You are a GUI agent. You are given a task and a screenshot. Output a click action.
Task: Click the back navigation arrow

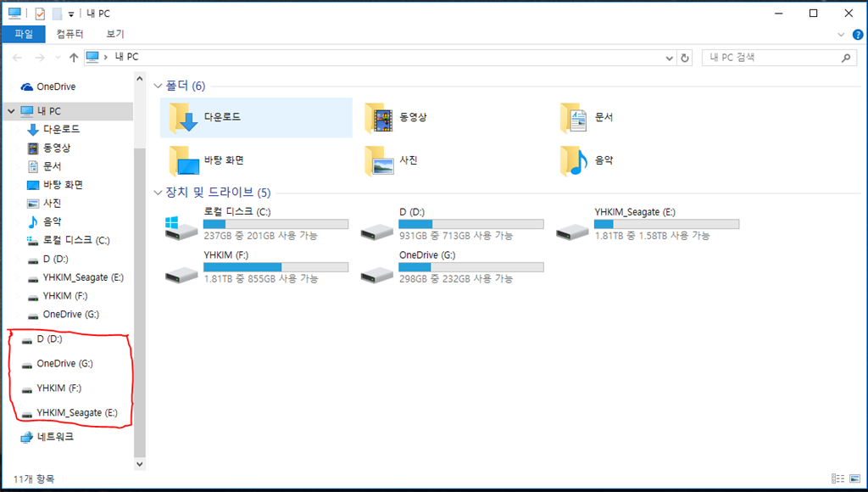[17, 58]
